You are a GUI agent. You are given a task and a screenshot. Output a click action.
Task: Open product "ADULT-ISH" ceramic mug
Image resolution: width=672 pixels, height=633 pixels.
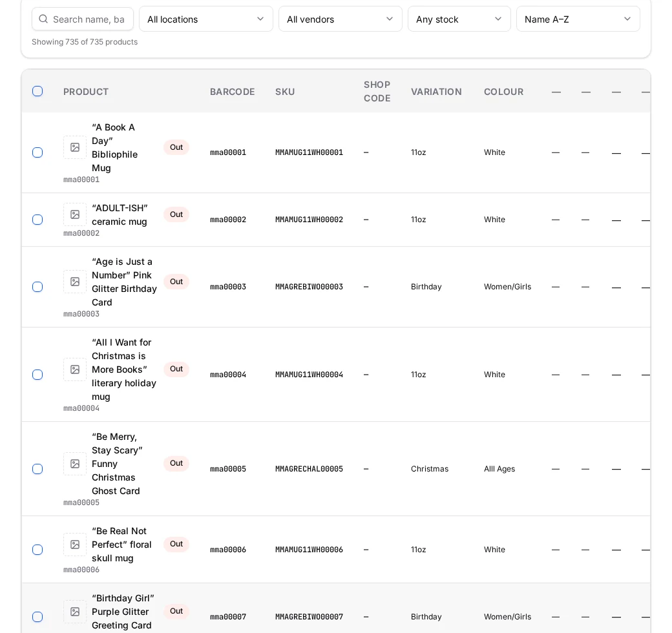pos(120,215)
